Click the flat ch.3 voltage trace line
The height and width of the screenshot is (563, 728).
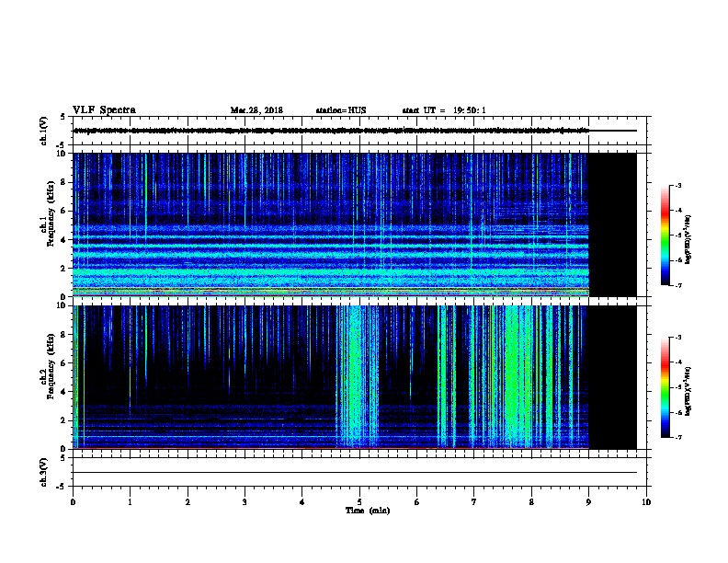[x=355, y=473]
